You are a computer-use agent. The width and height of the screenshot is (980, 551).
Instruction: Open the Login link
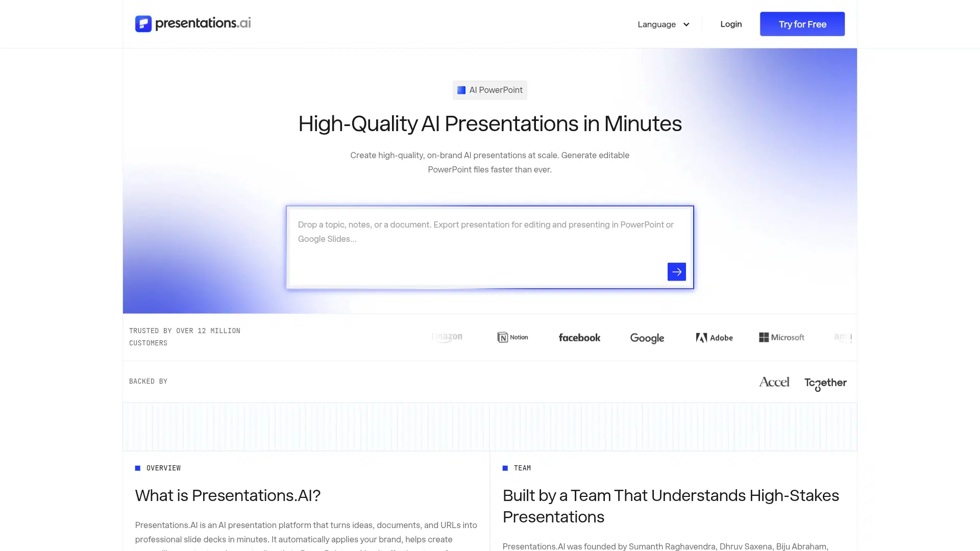click(731, 24)
